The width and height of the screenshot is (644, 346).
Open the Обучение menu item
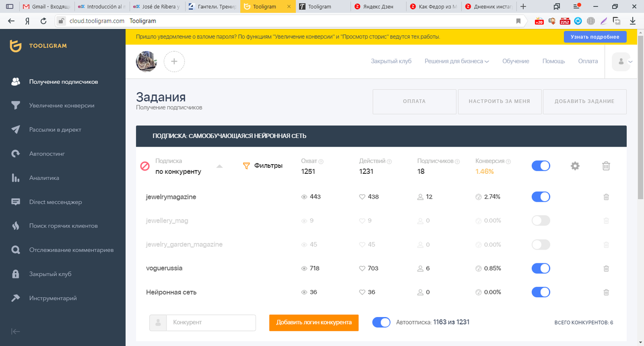pos(516,61)
